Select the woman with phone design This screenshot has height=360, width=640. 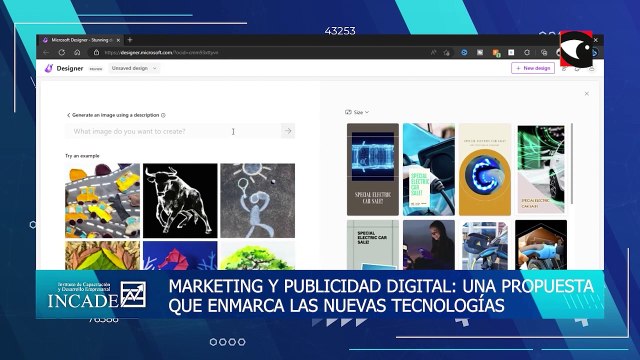coord(429,245)
